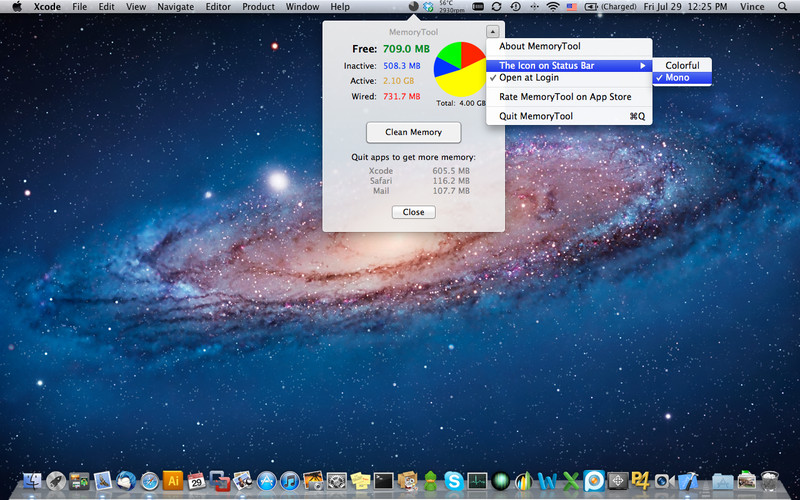
Task: Click the Free 709.0 MB value
Action: point(407,49)
